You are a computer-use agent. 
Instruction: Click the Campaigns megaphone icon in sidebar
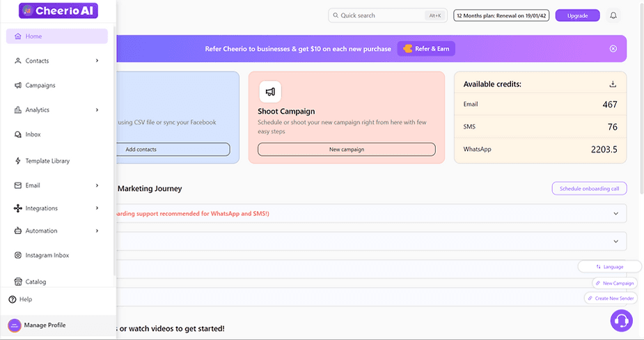[x=17, y=86]
